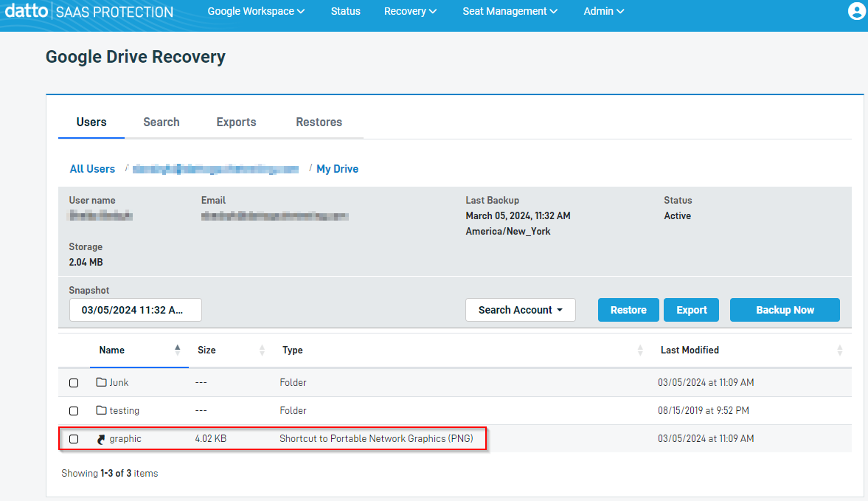Tick the testing folder checkbox
Screen dimensions: 868x501
(x=74, y=411)
